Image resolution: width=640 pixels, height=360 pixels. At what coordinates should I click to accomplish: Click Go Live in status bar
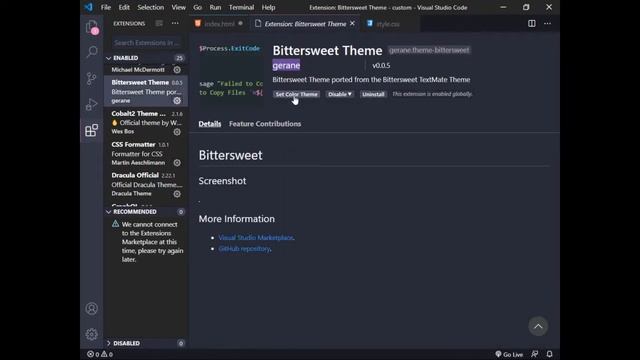509,354
